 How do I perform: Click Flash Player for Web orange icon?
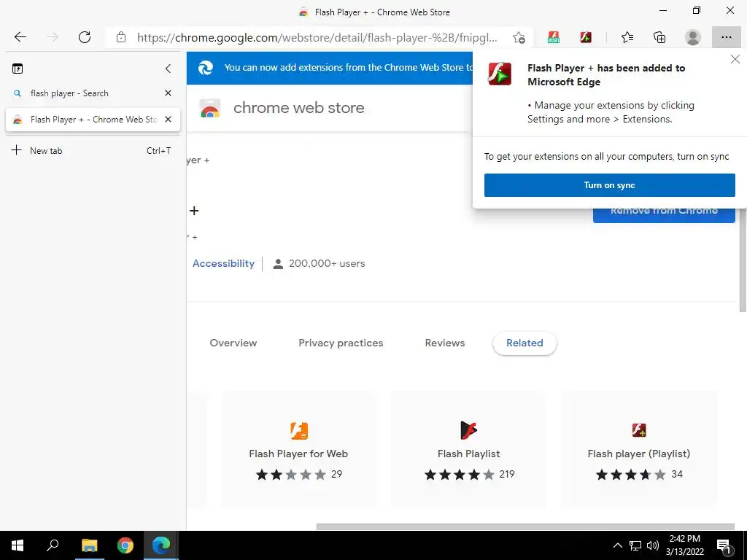click(x=299, y=430)
